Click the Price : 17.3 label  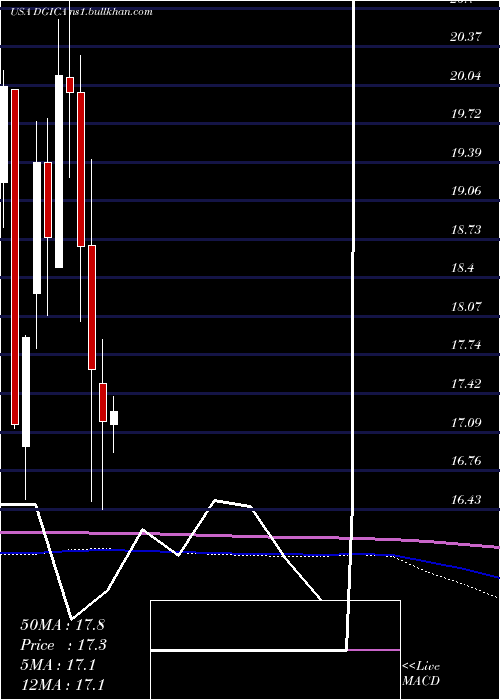coord(63,645)
